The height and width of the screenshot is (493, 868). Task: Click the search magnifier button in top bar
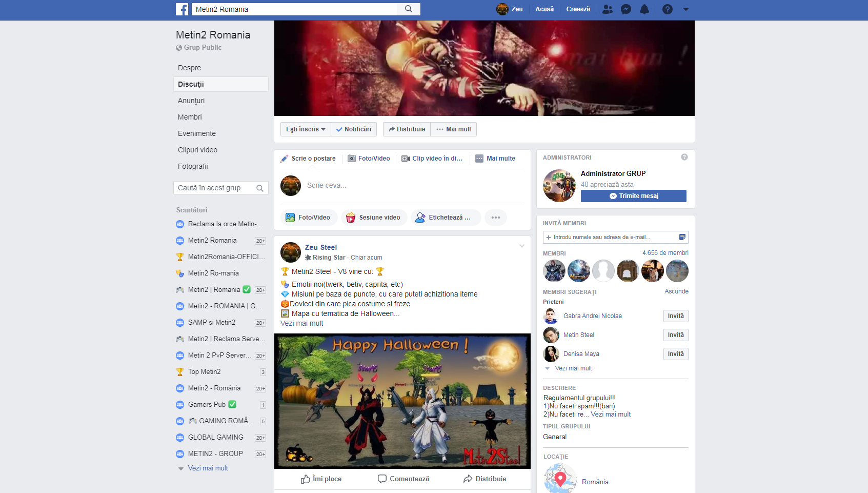tap(409, 9)
